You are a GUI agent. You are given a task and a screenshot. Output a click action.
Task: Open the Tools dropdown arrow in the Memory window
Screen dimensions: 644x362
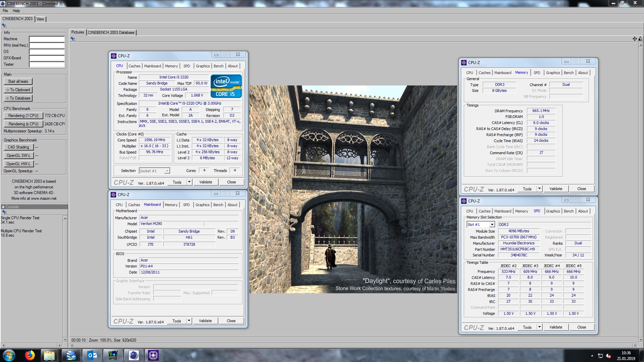pyautogui.click(x=539, y=189)
